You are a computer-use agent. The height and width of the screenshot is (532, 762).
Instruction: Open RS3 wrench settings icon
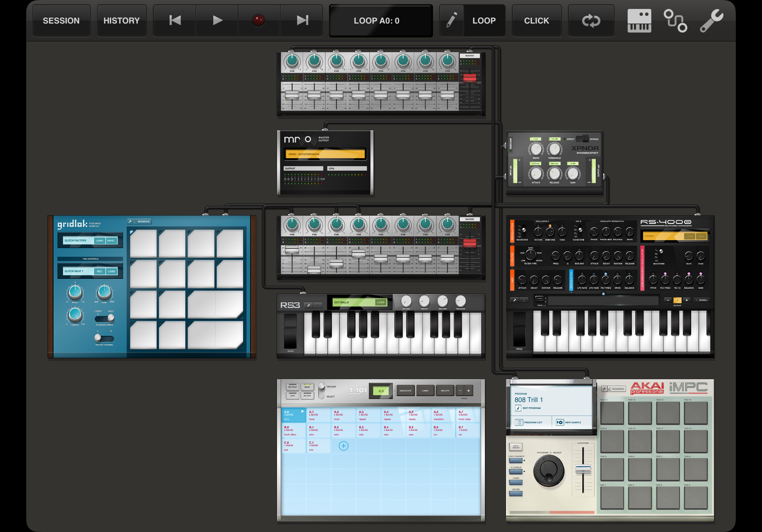tap(309, 305)
